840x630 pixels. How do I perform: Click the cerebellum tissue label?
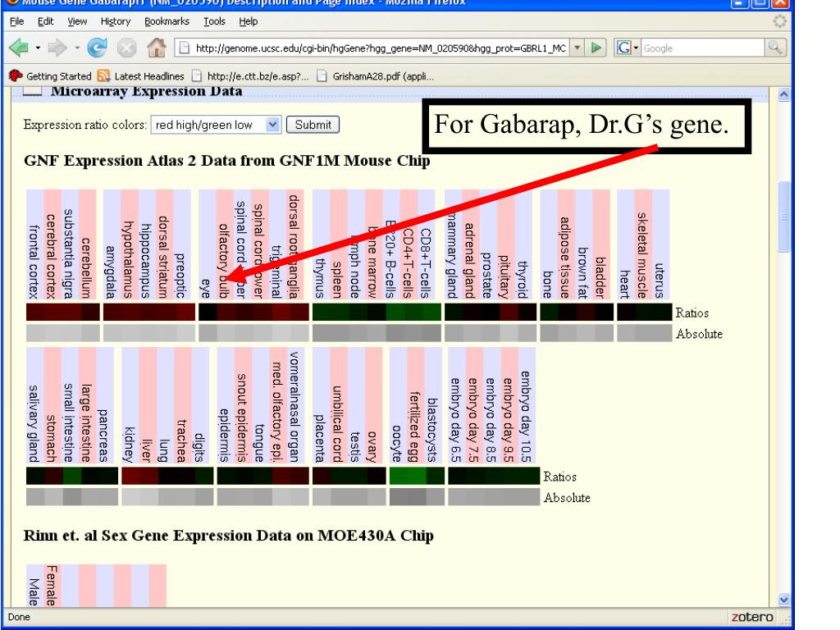(x=87, y=268)
